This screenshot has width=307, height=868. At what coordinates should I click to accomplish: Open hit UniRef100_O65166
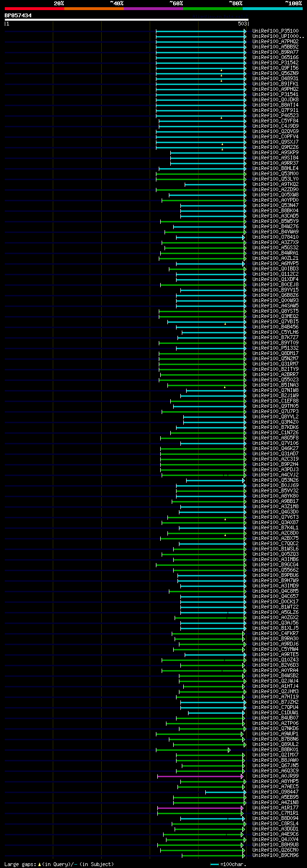tap(275, 58)
